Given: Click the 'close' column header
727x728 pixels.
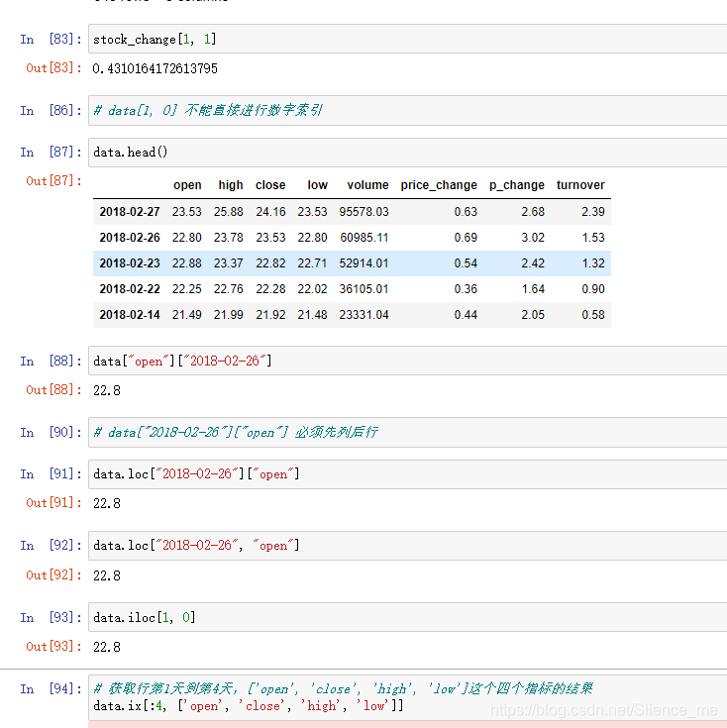Looking at the screenshot, I should tap(270, 185).
